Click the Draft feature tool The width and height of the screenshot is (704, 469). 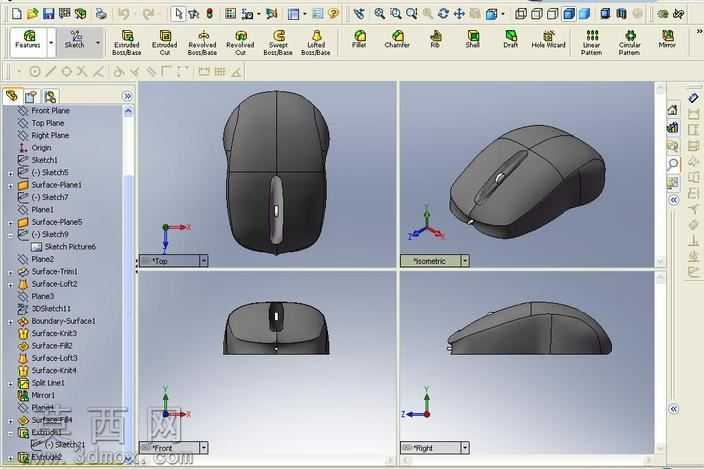510,39
